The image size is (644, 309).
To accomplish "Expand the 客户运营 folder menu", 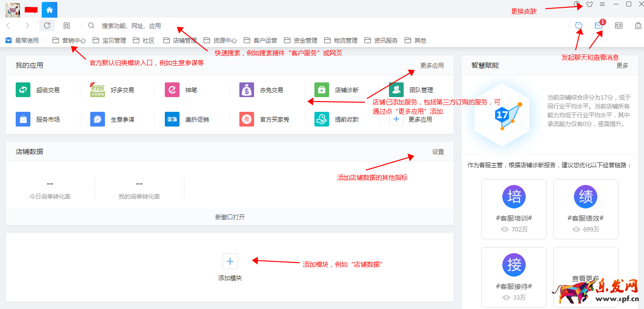I will pos(260,41).
